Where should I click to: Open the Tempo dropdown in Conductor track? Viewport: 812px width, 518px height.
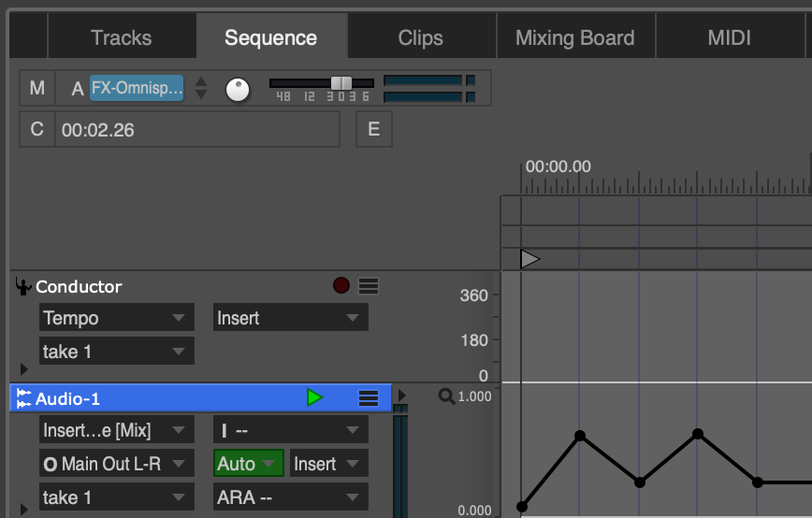[117, 317]
